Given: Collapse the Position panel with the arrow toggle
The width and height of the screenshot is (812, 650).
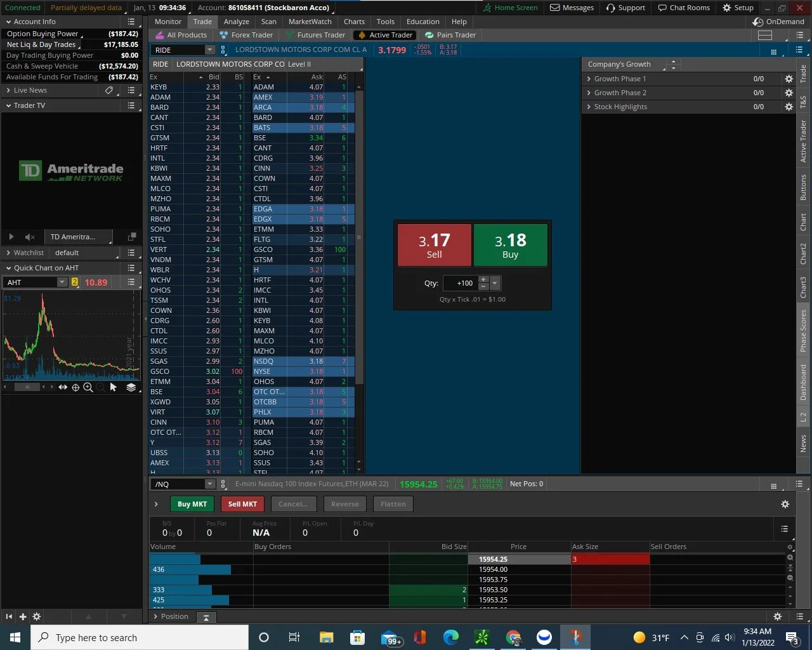Looking at the screenshot, I should coord(206,617).
